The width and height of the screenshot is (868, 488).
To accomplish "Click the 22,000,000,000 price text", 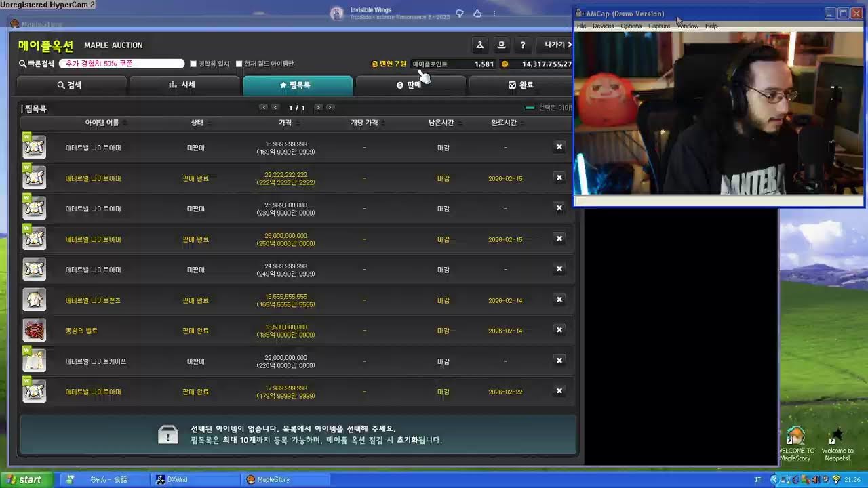I will [285, 357].
